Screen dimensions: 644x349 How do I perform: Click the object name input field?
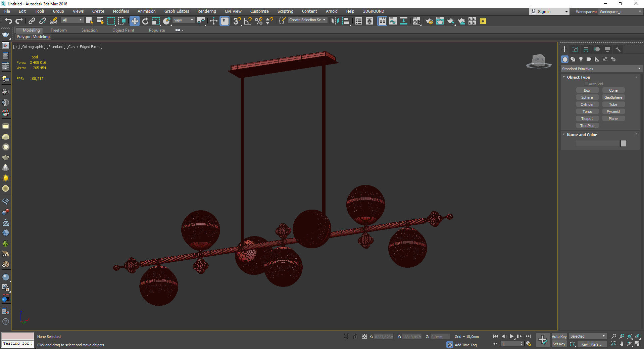[597, 143]
